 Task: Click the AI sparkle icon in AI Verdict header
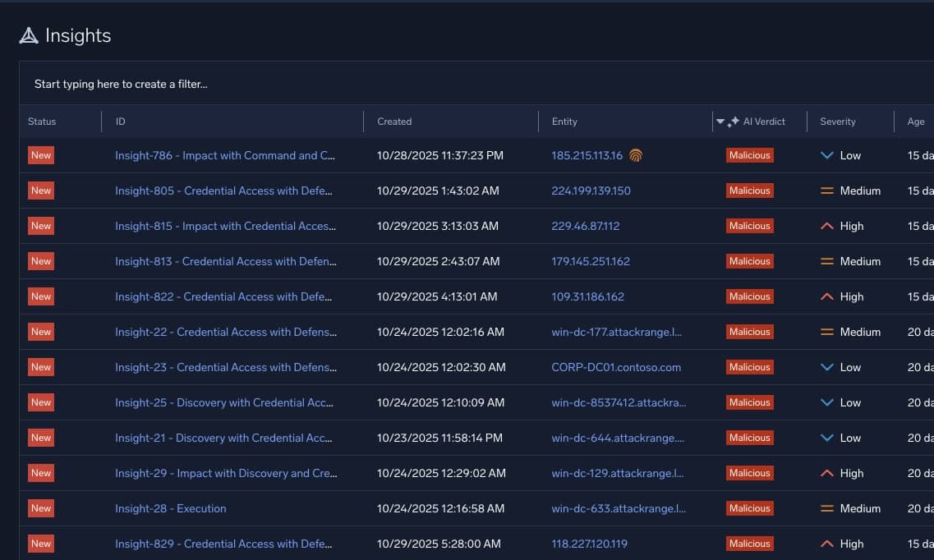732,121
